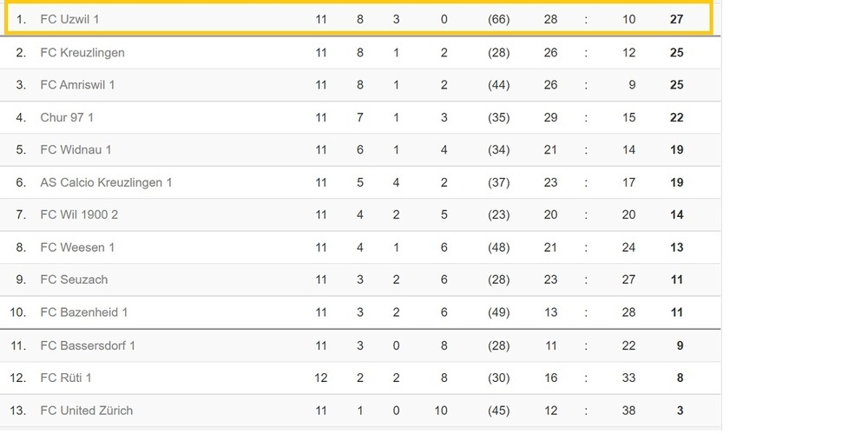Screen dimensions: 868x434
Task: Click FC United Zürich's 3 points value
Action: (680, 411)
